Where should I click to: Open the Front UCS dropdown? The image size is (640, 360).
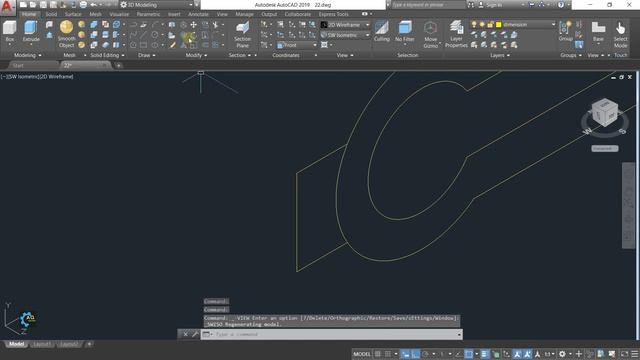[x=297, y=45]
